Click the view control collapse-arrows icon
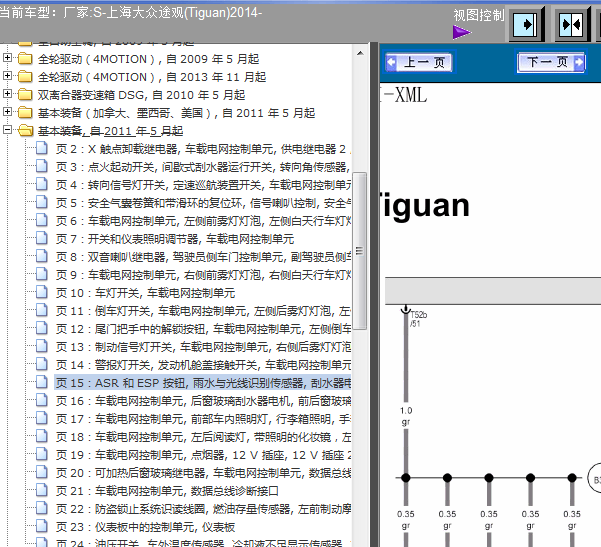601x547 pixels. (x=571, y=25)
